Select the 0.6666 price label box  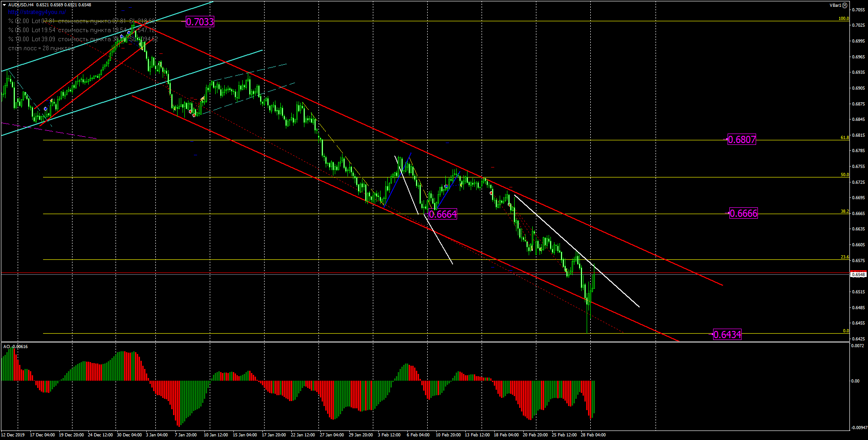point(743,213)
